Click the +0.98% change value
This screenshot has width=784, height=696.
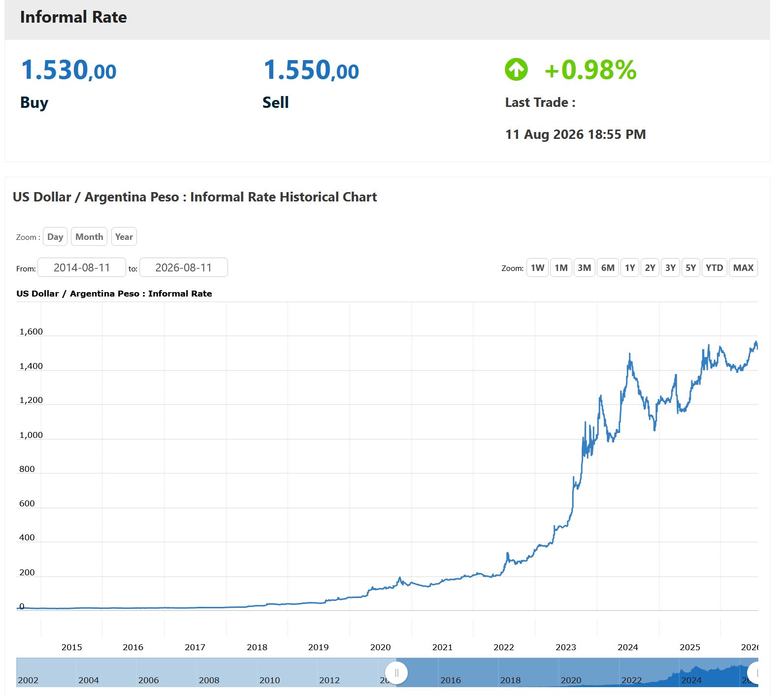tap(590, 70)
